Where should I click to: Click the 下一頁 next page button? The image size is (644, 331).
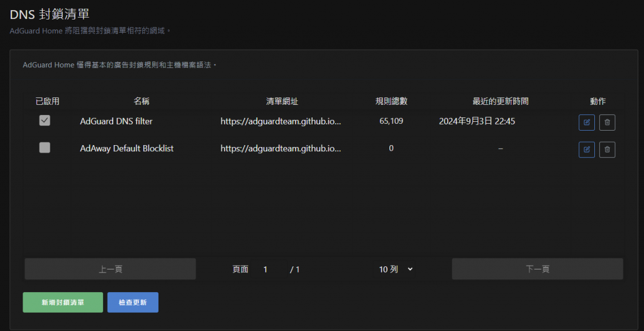[x=537, y=269]
